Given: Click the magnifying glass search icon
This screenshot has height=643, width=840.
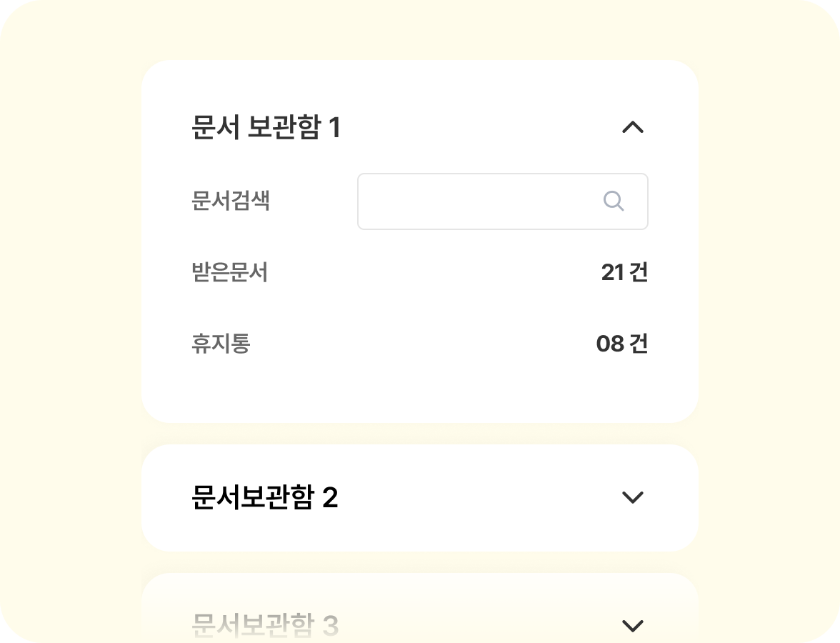Looking at the screenshot, I should coord(613,201).
